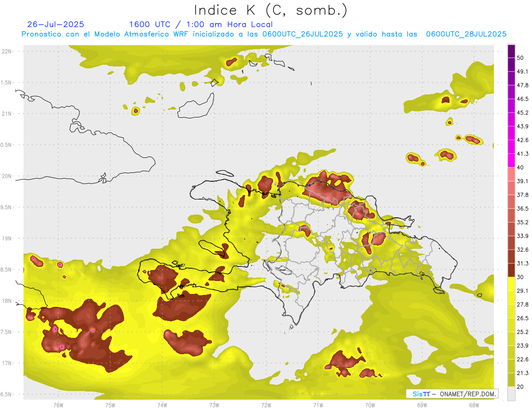532x411 pixels.
Task: Click the "20N" latitude axis label
Action: tap(7, 176)
